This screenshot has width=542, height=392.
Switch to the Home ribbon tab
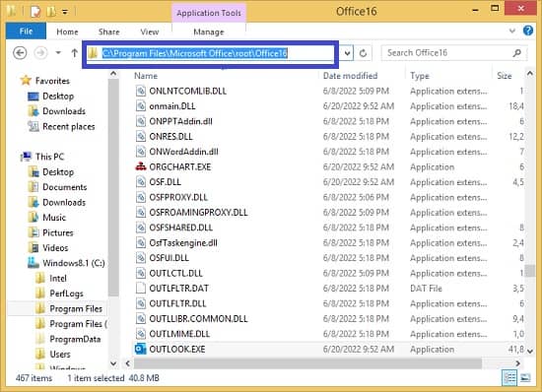point(67,32)
